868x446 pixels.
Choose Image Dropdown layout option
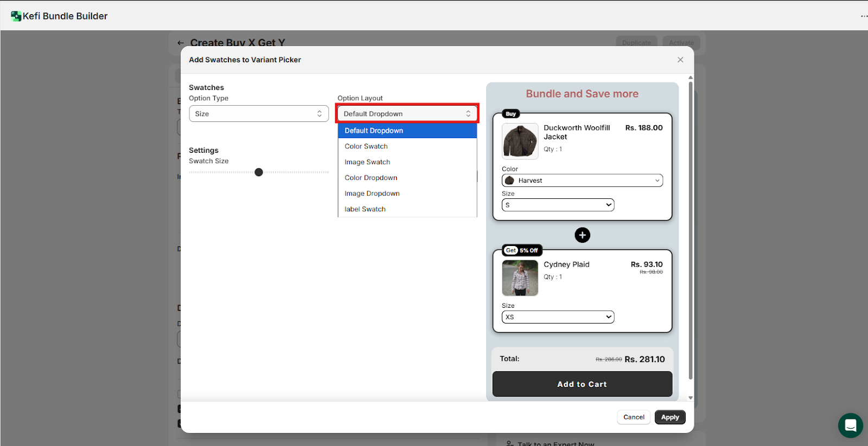click(372, 193)
